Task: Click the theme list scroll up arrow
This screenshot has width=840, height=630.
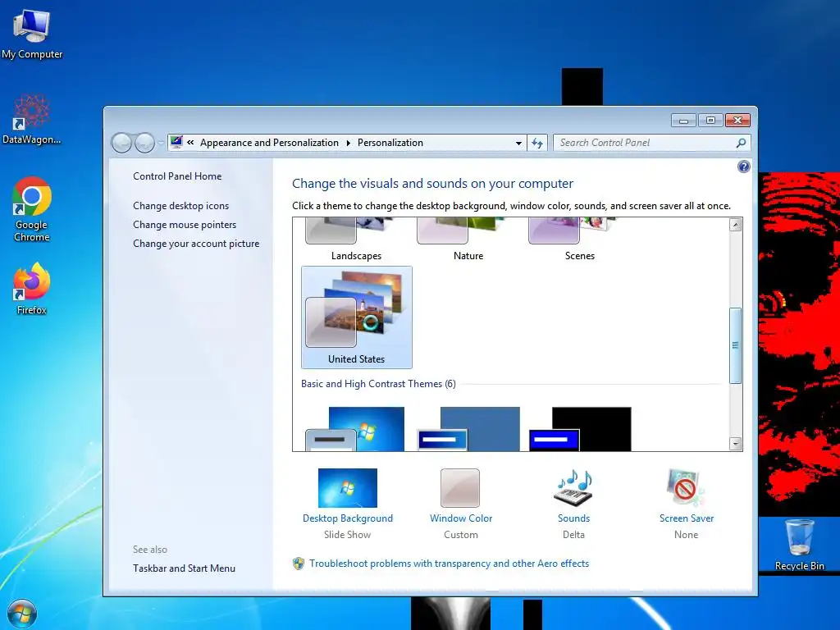Action: [736, 225]
